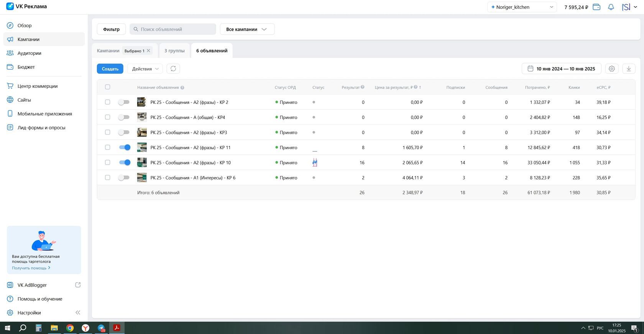This screenshot has height=334, width=644.
Task: Expand the Все кампании dropdown
Action: [247, 29]
